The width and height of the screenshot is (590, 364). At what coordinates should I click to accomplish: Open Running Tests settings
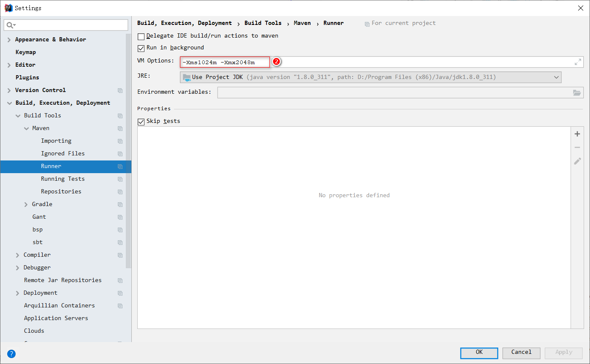point(63,179)
